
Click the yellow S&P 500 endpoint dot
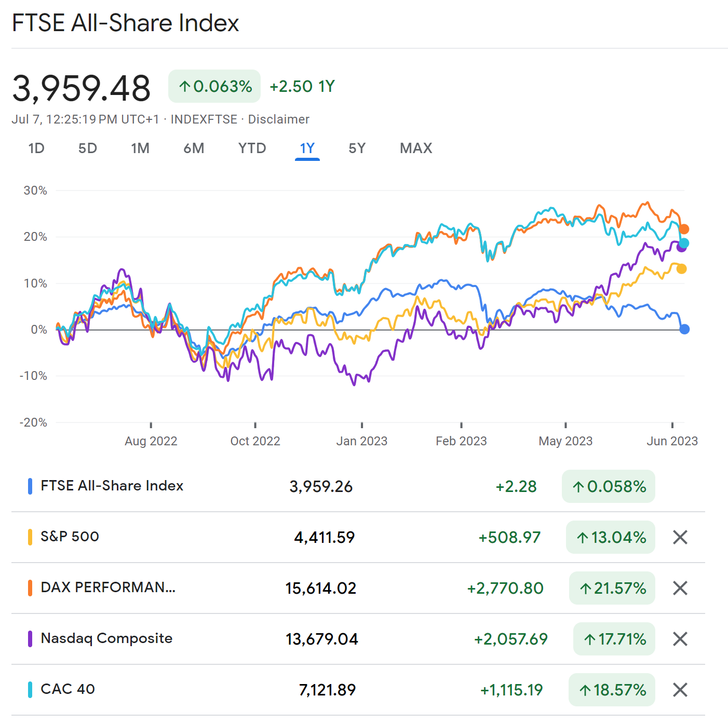[682, 269]
